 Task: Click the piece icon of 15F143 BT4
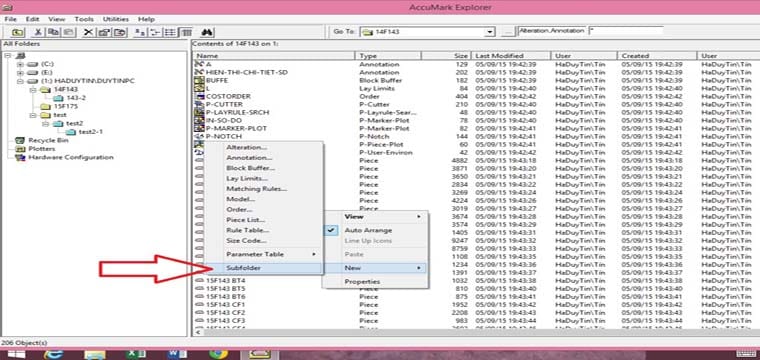[x=199, y=281]
